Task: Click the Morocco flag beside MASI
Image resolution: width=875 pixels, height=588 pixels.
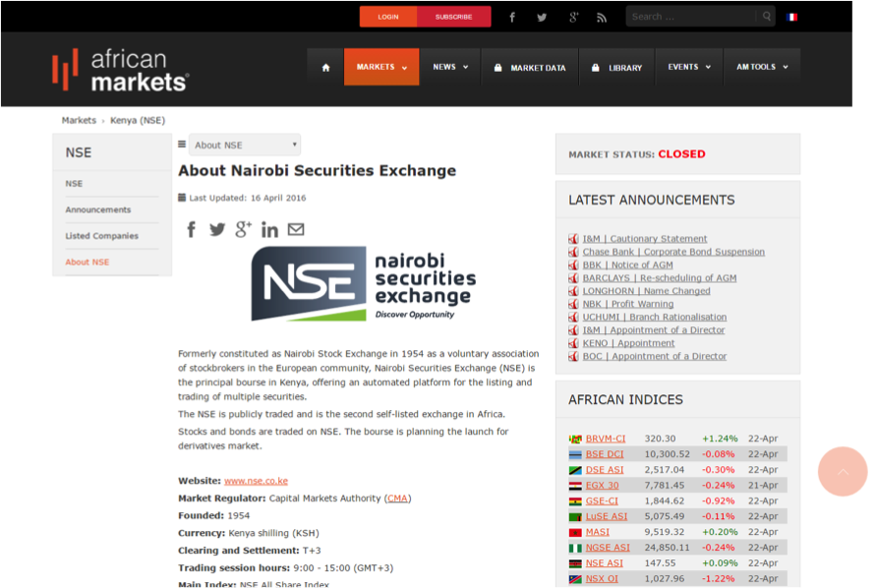Action: click(x=575, y=533)
